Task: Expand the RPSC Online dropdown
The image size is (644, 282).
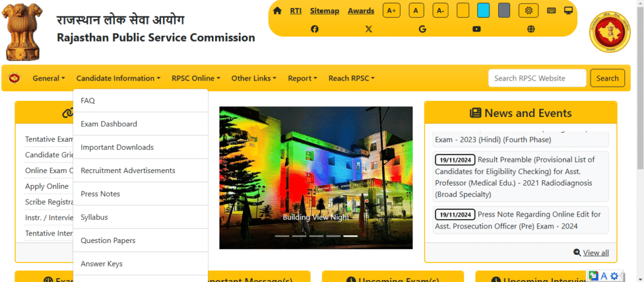Action: coord(196,78)
